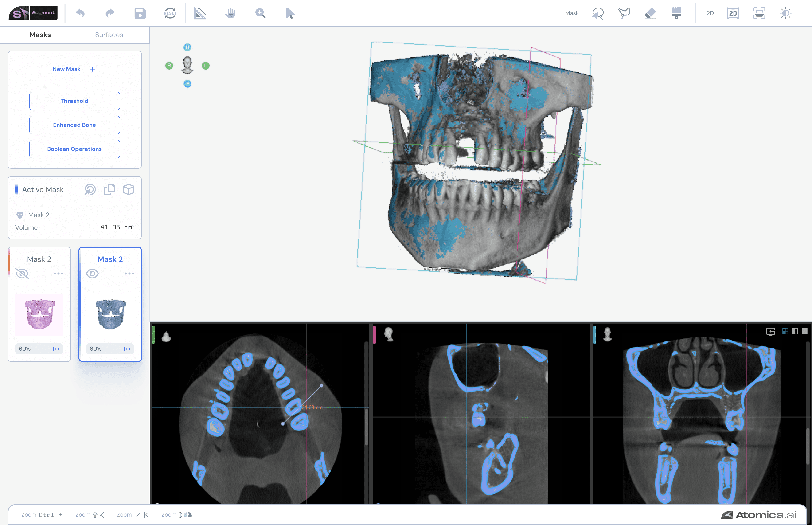Click the RESET view icon
812x525 pixels.
click(x=170, y=13)
